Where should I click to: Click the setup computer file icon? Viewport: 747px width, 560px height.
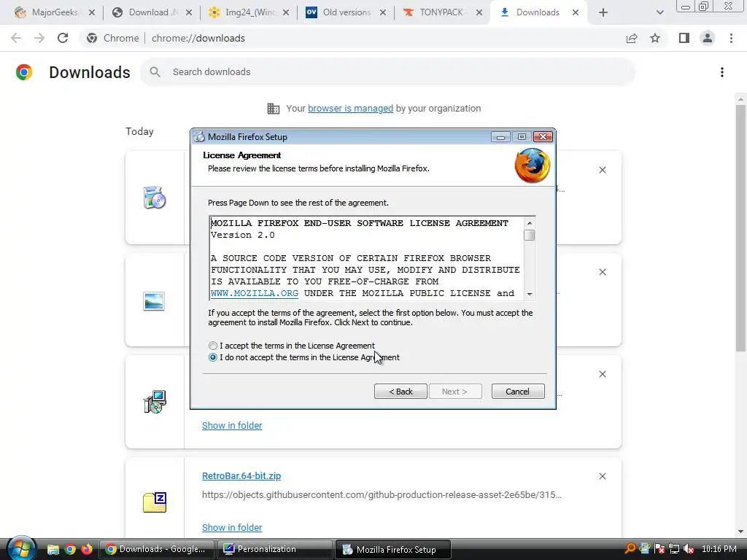[155, 402]
